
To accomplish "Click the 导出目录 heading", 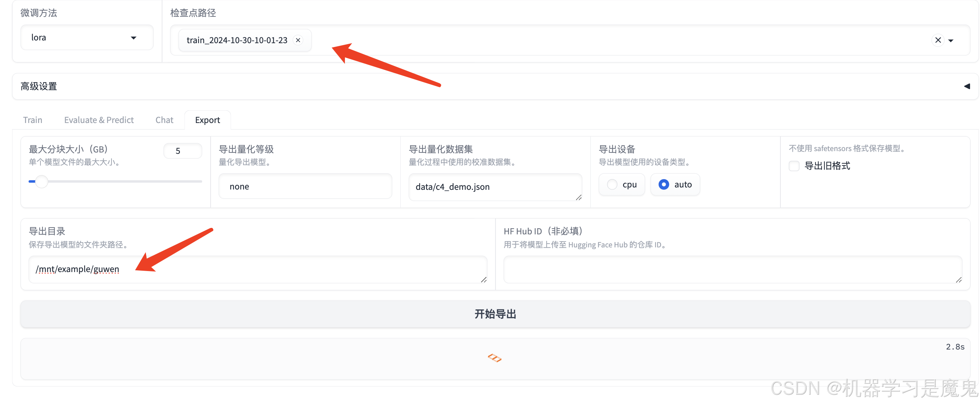I will (47, 232).
